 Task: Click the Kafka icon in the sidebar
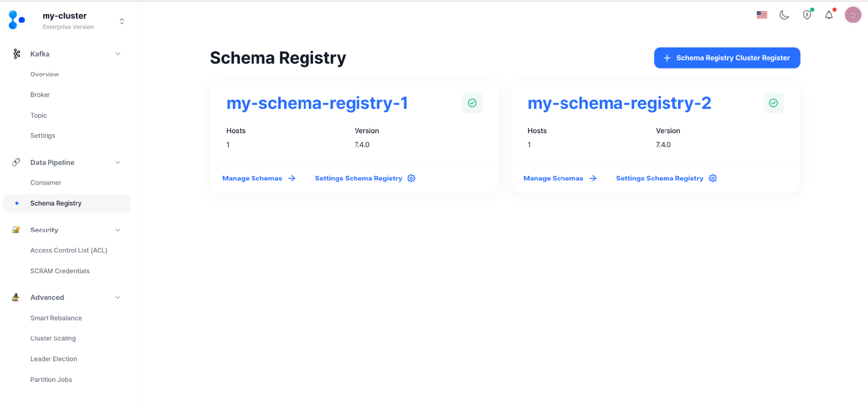point(15,53)
